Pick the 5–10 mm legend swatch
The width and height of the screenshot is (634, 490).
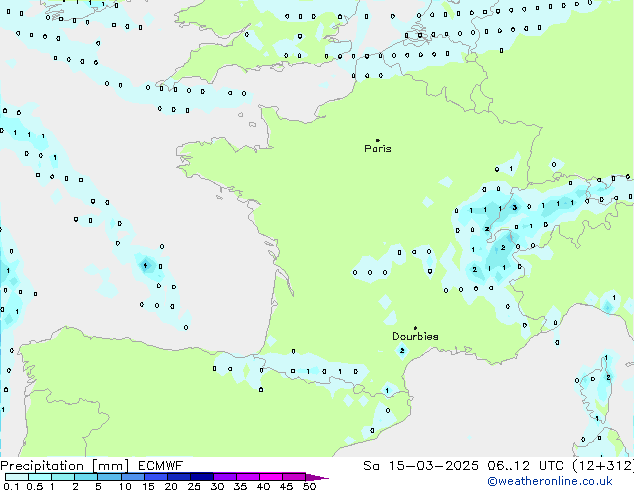[109, 477]
